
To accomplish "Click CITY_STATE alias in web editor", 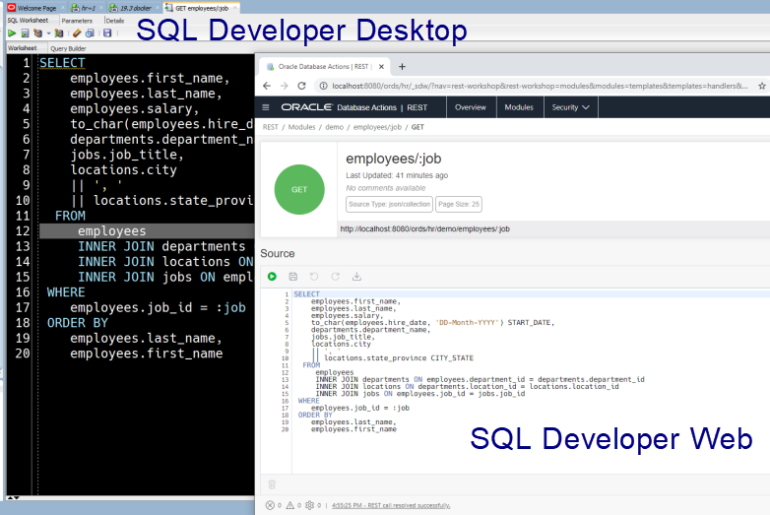I will point(452,358).
